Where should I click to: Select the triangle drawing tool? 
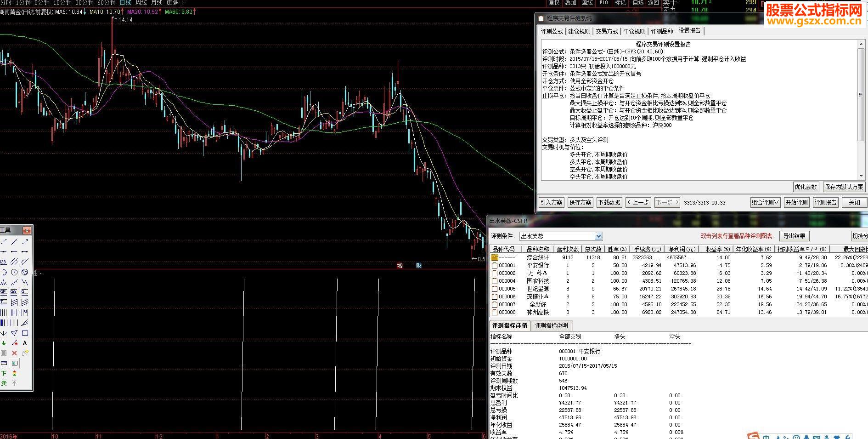[14, 333]
